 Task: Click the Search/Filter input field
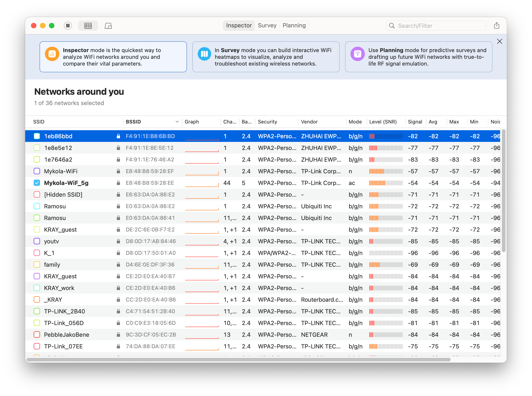point(439,26)
